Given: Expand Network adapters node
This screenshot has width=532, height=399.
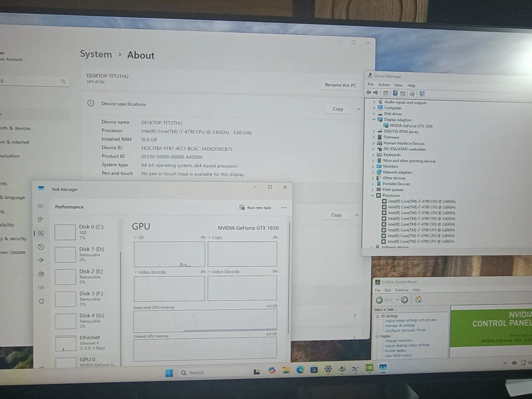Looking at the screenshot, I should coord(373,172).
